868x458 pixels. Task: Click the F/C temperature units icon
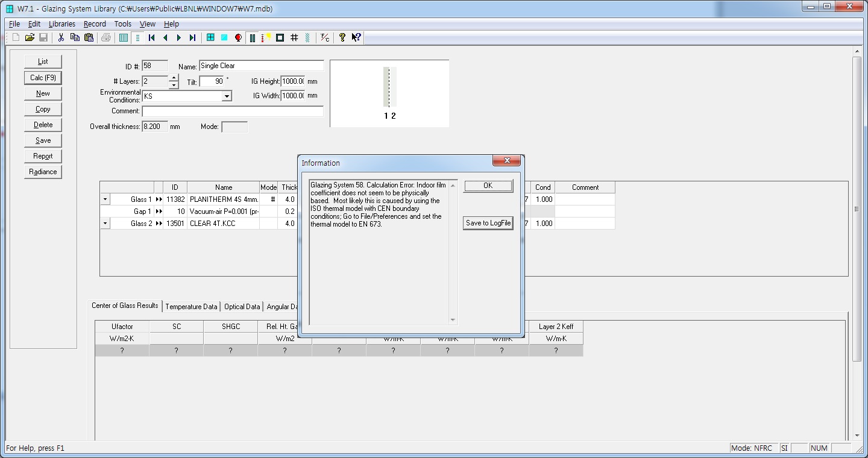(325, 37)
